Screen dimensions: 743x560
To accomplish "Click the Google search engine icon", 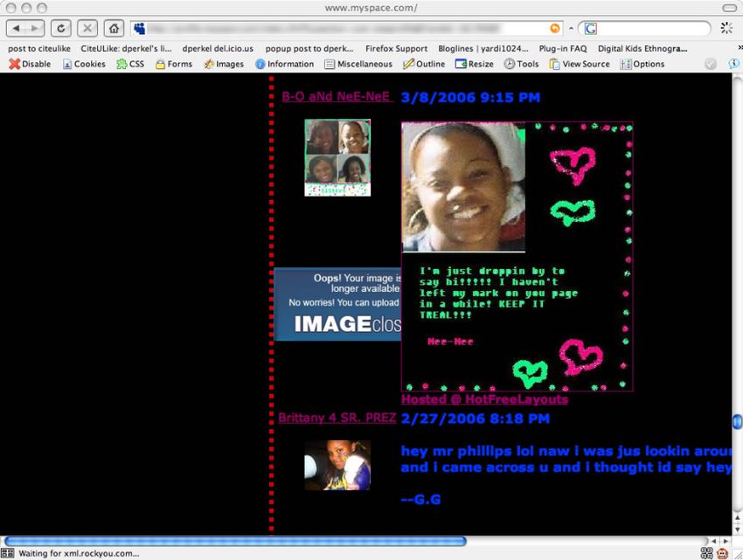I will tap(590, 29).
